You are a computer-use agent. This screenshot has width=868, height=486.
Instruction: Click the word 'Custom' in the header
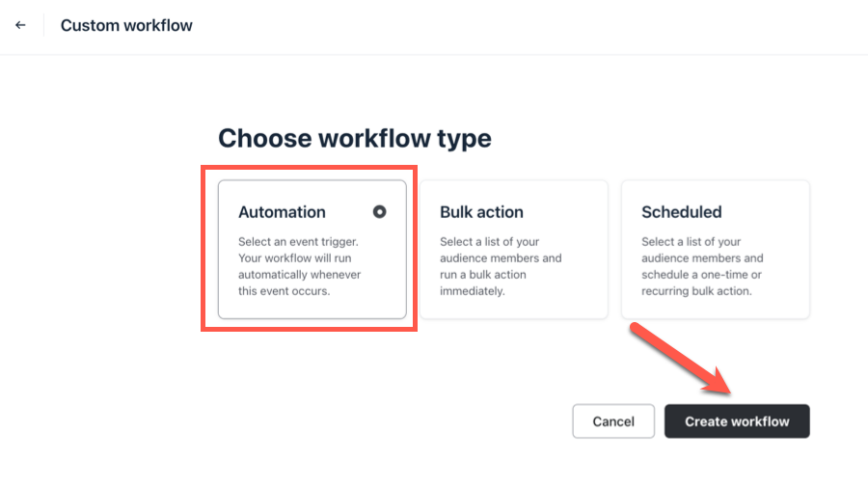pos(88,25)
